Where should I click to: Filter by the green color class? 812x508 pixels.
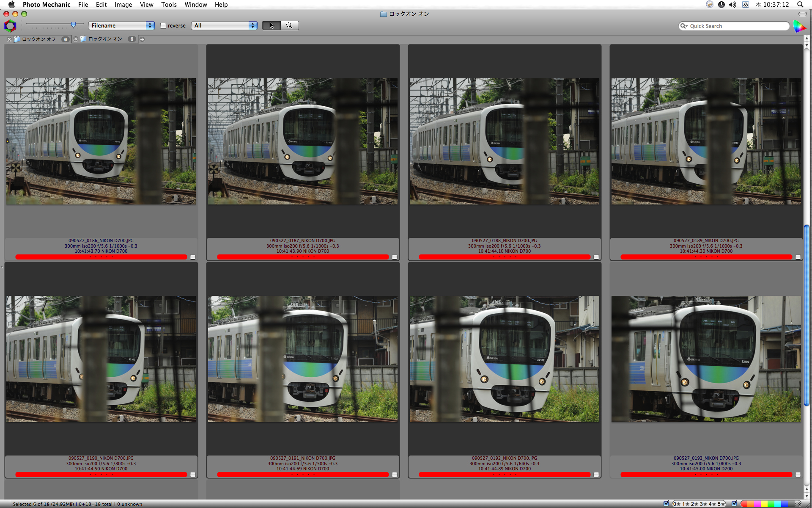click(771, 504)
